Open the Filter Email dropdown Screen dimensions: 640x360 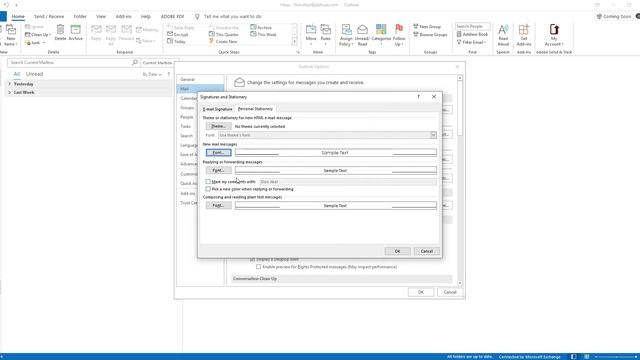(471, 42)
